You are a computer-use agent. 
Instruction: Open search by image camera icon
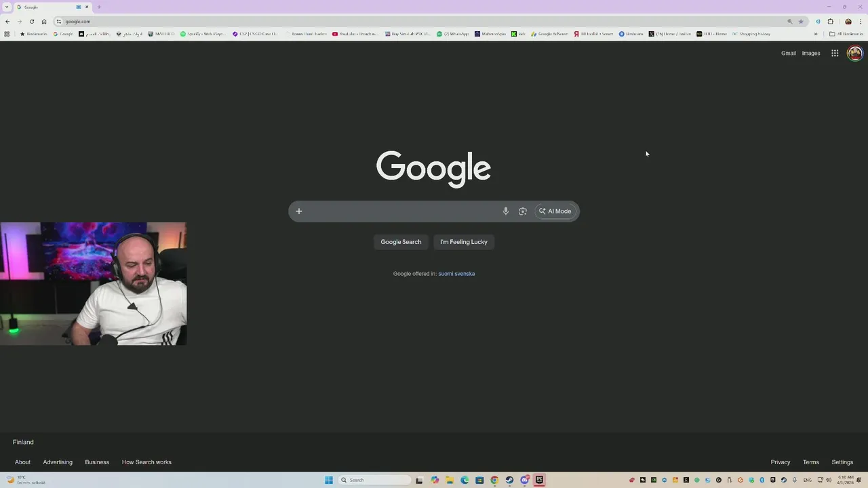point(523,211)
